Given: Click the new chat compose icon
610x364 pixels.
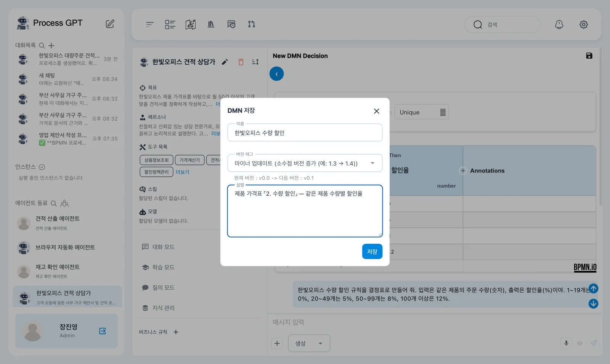Looking at the screenshot, I should (x=110, y=24).
